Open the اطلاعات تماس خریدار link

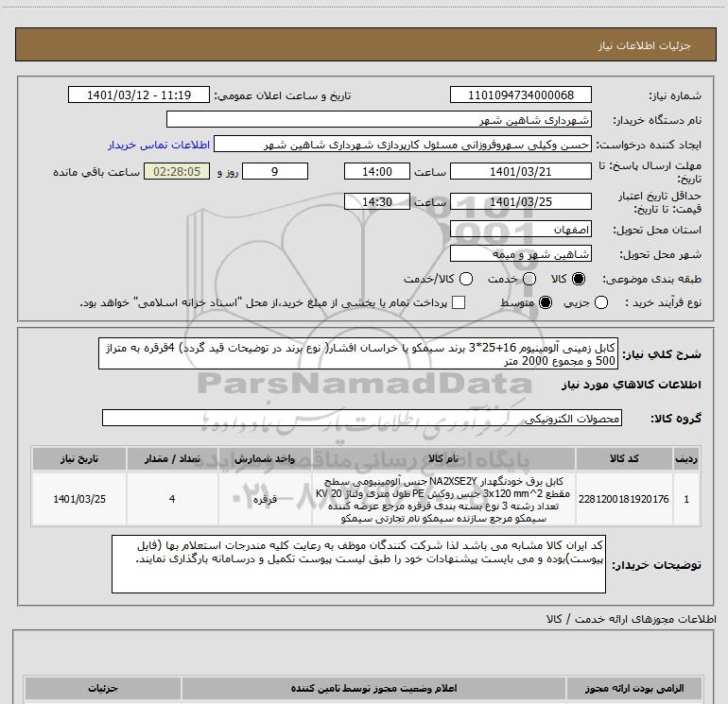tap(159, 145)
